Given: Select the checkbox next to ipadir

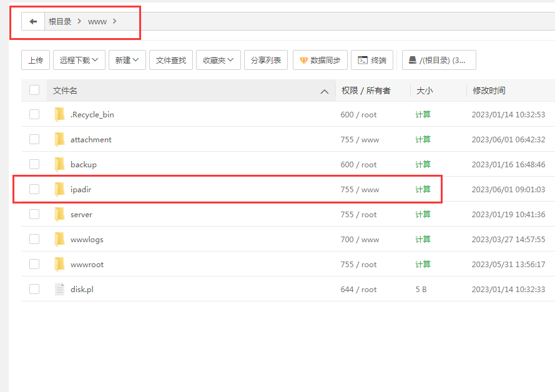Looking at the screenshot, I should tap(34, 189).
